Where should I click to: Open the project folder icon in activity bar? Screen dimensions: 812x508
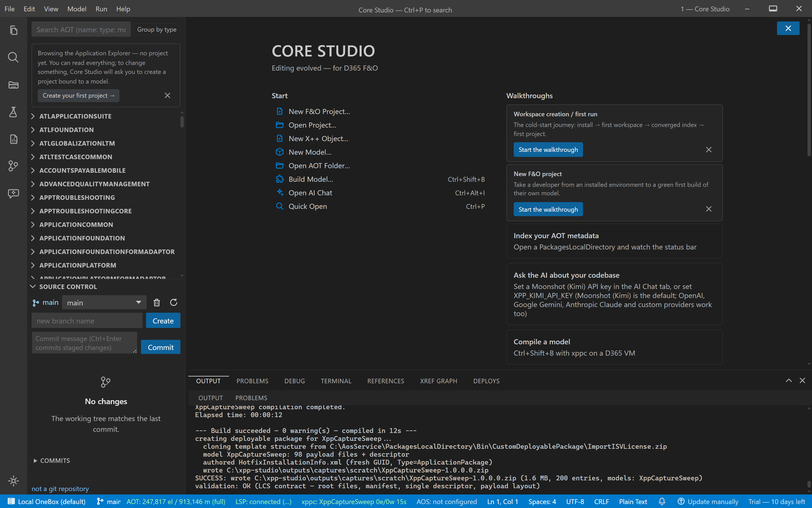point(14,85)
